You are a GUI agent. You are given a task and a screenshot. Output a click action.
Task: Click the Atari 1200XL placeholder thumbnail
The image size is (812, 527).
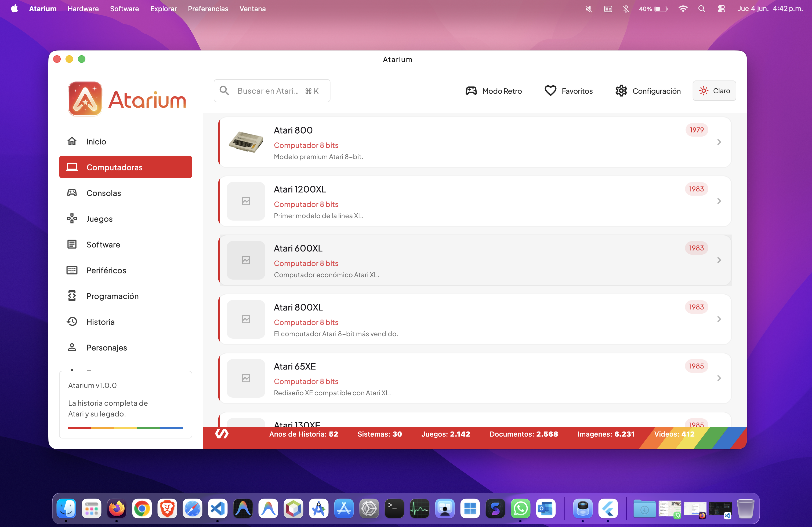pos(246,201)
